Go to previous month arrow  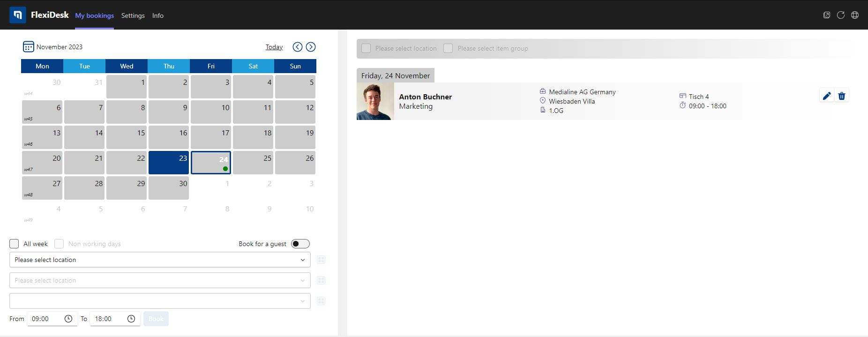tap(298, 47)
